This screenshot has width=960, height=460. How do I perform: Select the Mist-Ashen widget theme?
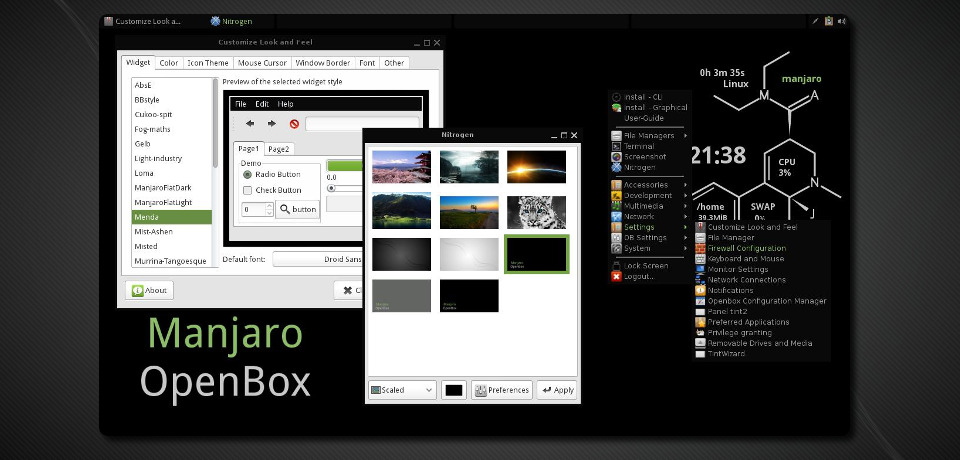click(154, 232)
